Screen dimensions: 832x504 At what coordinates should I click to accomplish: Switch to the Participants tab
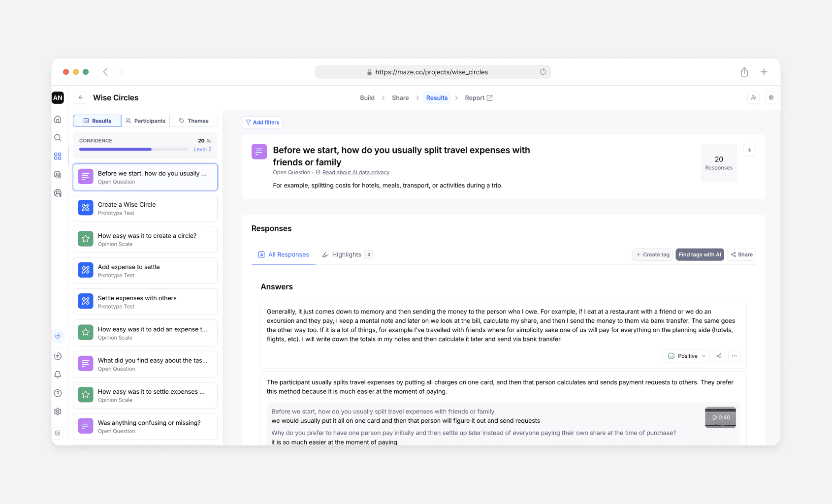[145, 121]
